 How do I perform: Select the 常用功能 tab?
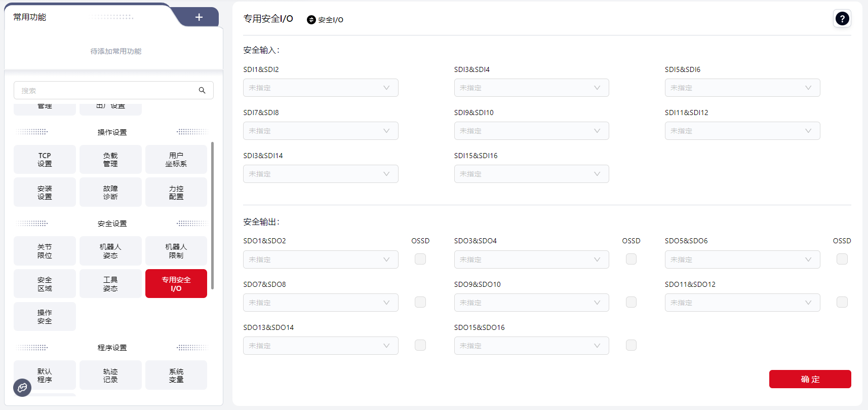click(30, 17)
